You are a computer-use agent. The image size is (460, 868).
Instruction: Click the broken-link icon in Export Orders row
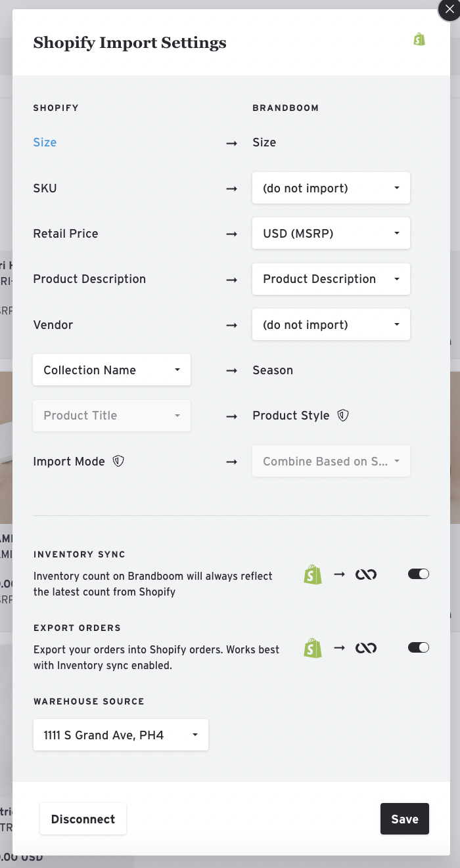tap(366, 647)
